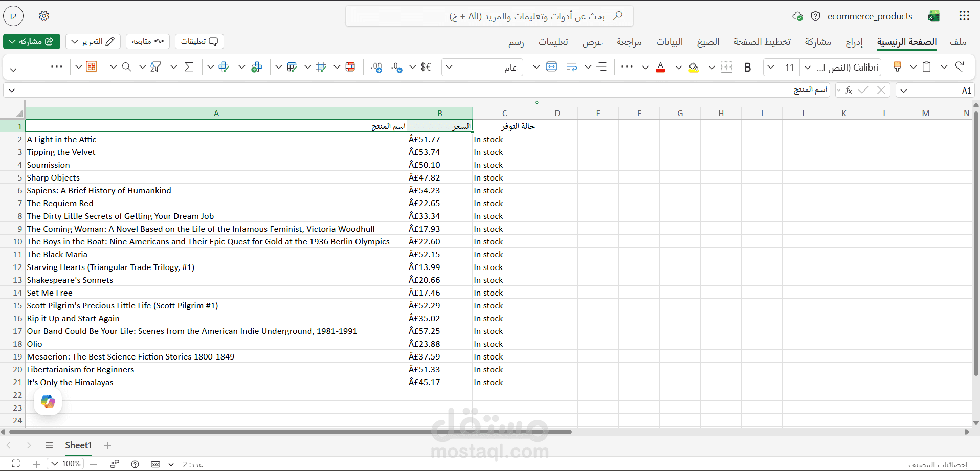Select cell "Sharp Objects"
The height and width of the screenshot is (471, 980).
coord(216,177)
